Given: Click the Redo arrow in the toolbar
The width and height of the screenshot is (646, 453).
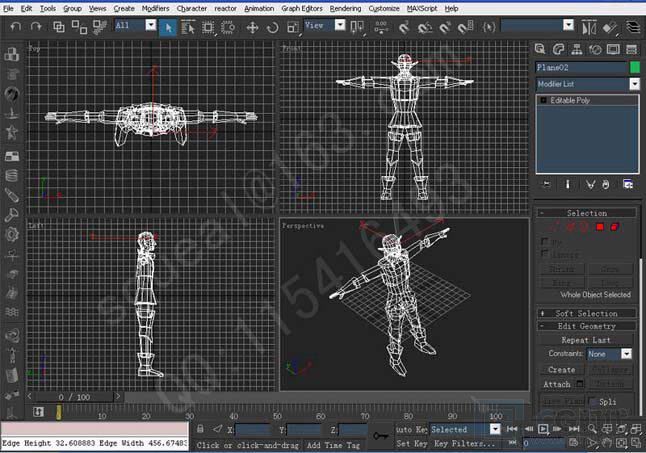Looking at the screenshot, I should click(x=36, y=27).
